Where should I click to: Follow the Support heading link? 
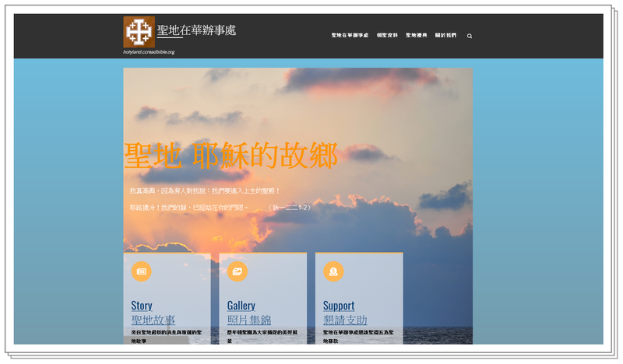point(339,306)
